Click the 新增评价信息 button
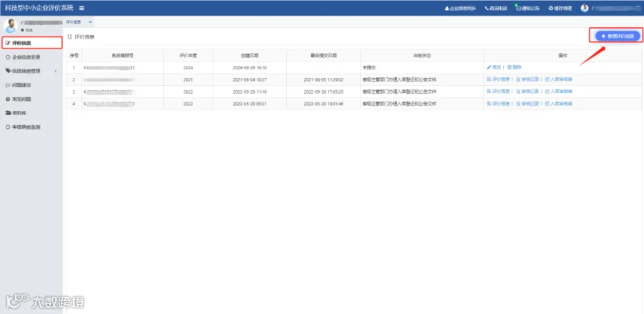Image resolution: width=644 pixels, height=314 pixels. (618, 36)
